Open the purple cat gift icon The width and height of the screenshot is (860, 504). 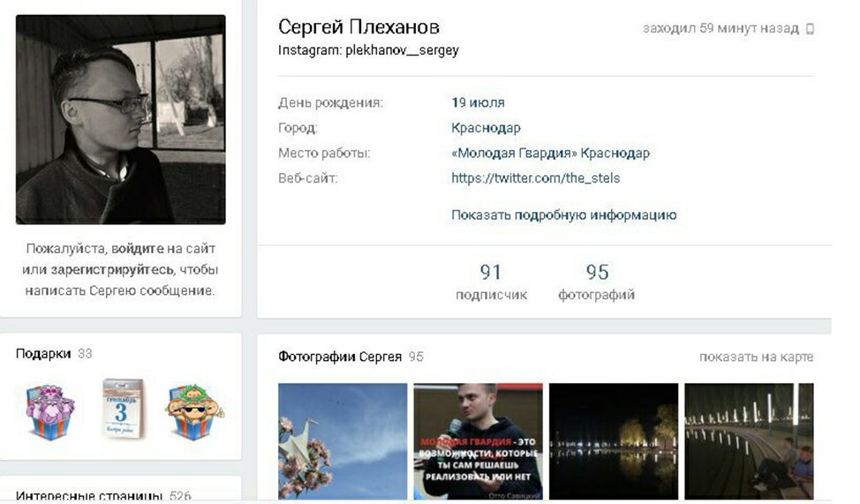(50, 412)
